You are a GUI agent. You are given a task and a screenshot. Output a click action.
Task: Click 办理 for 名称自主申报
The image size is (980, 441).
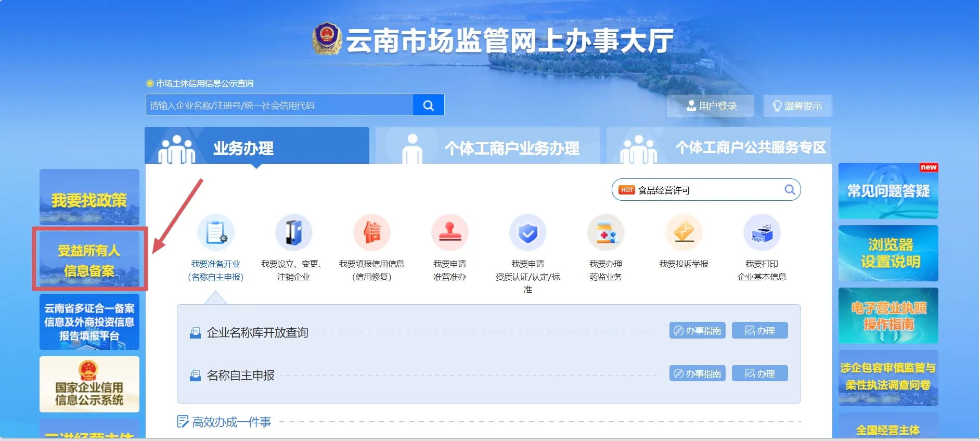(759, 373)
